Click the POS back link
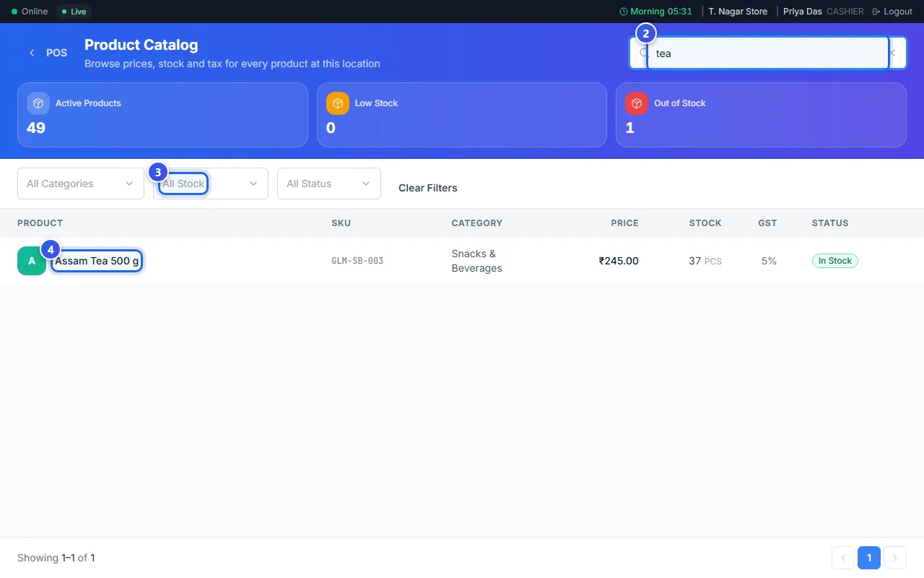 [x=48, y=53]
